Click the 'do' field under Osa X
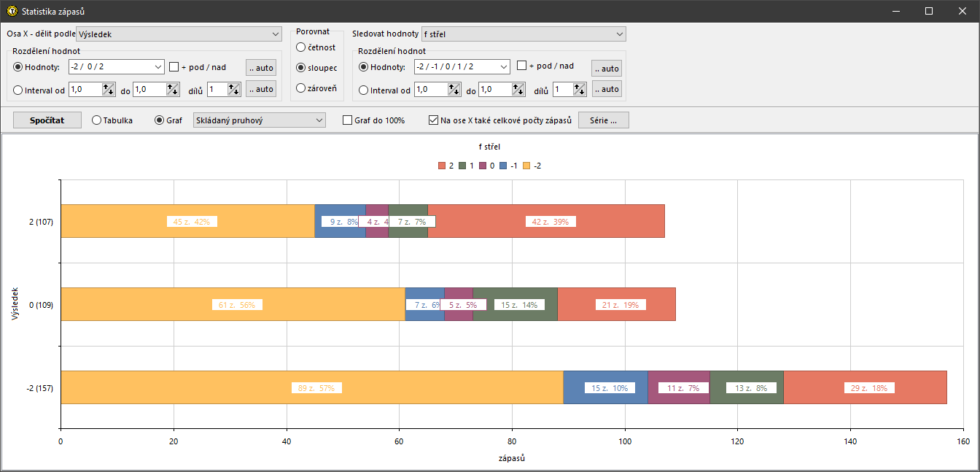The height and width of the screenshot is (472, 980). [x=149, y=90]
